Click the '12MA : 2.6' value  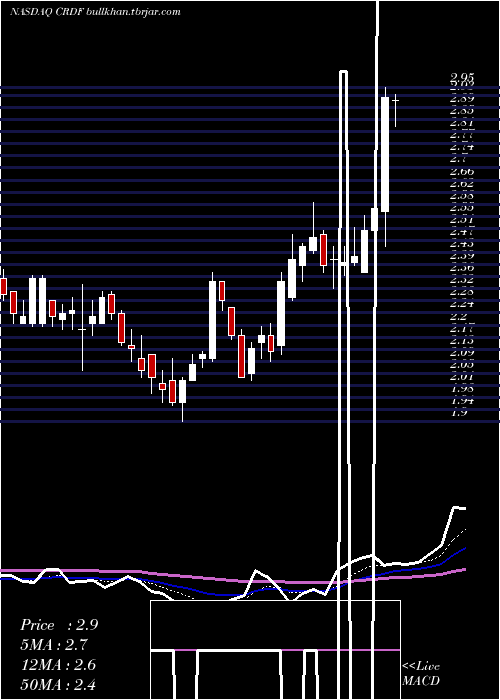tap(58, 665)
